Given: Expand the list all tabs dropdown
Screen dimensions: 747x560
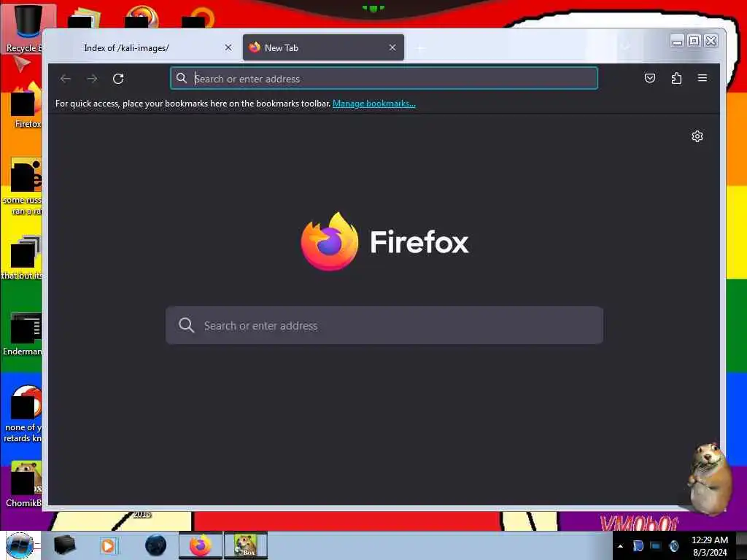Looking at the screenshot, I should 625,47.
